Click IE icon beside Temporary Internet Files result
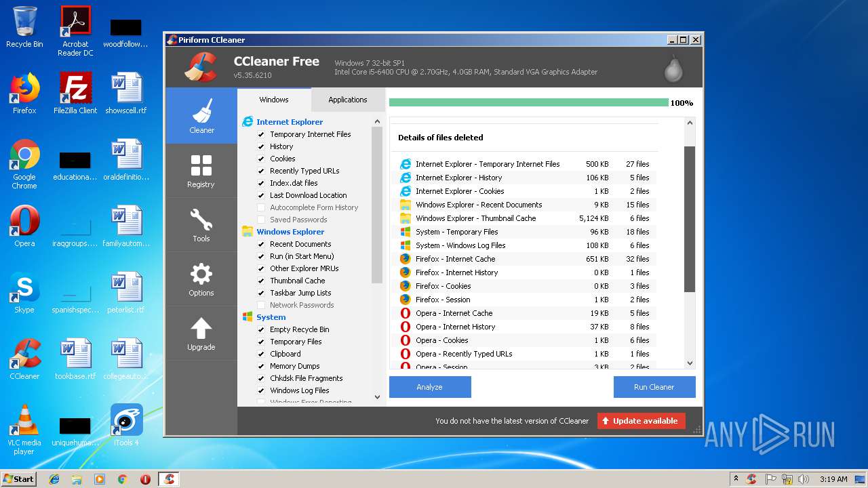Screen dimensions: 868x488 pyautogui.click(x=406, y=164)
